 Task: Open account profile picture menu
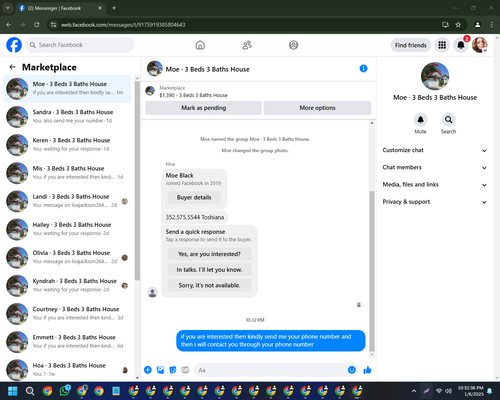(480, 45)
